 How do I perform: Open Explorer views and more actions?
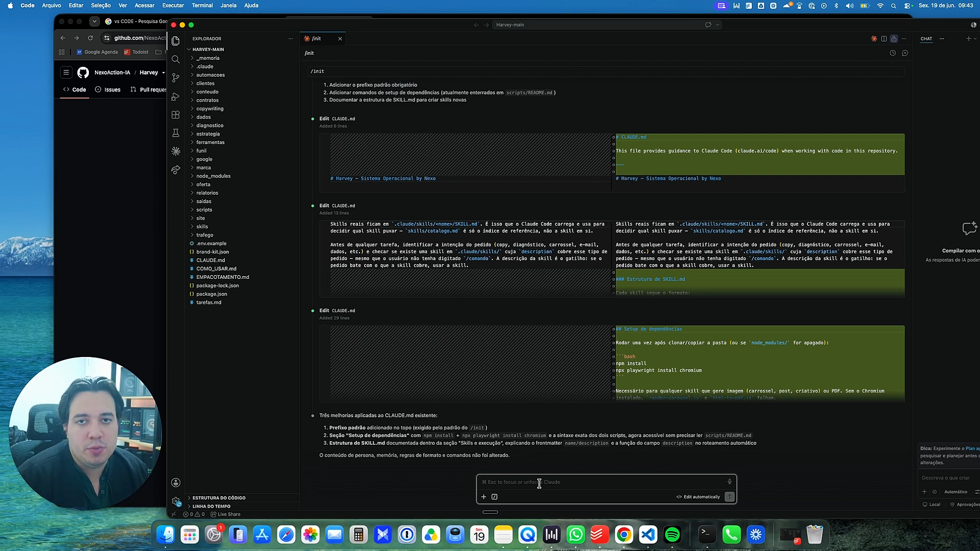[291, 39]
